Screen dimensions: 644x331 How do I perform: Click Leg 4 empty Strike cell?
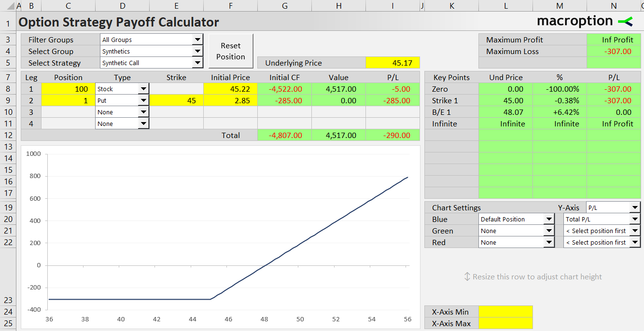pyautogui.click(x=176, y=124)
